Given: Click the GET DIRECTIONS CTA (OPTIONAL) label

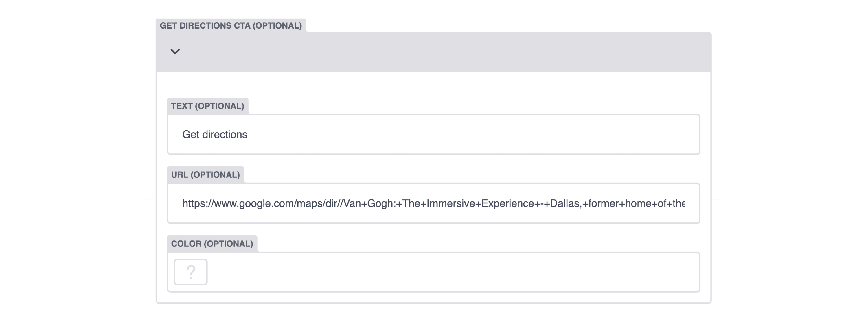Looking at the screenshot, I should [x=231, y=26].
